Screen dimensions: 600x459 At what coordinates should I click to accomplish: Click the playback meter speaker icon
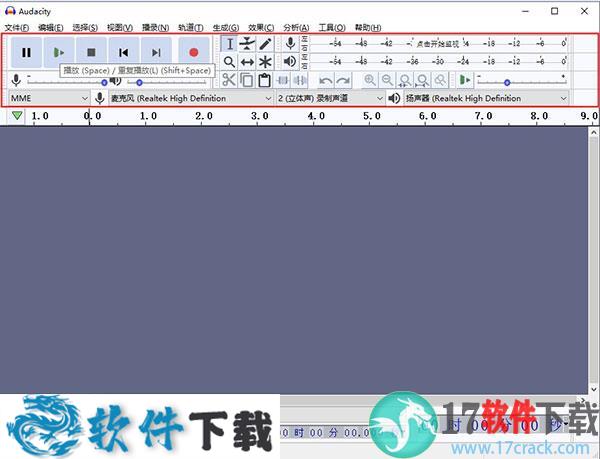pos(290,61)
